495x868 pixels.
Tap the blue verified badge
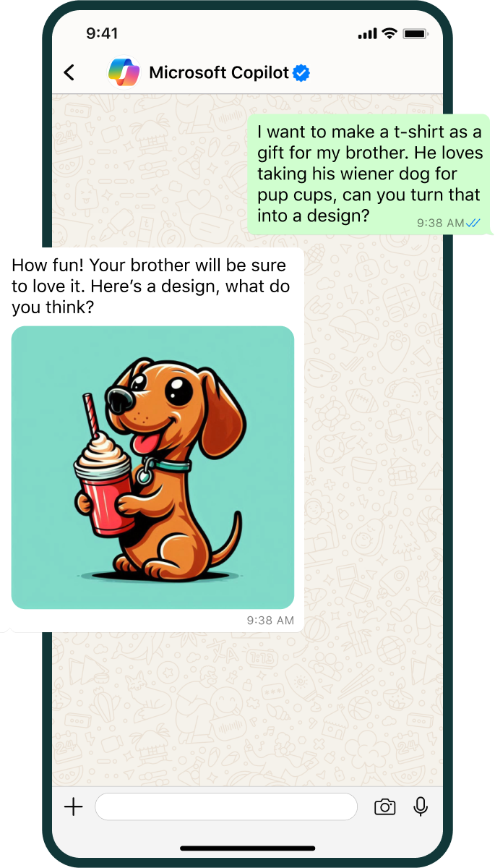click(301, 72)
